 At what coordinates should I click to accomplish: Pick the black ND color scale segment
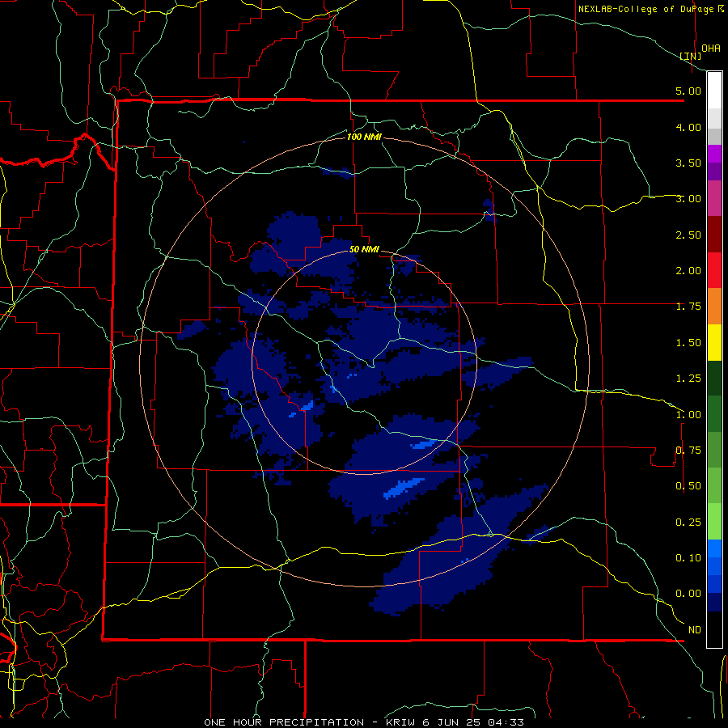point(714,629)
